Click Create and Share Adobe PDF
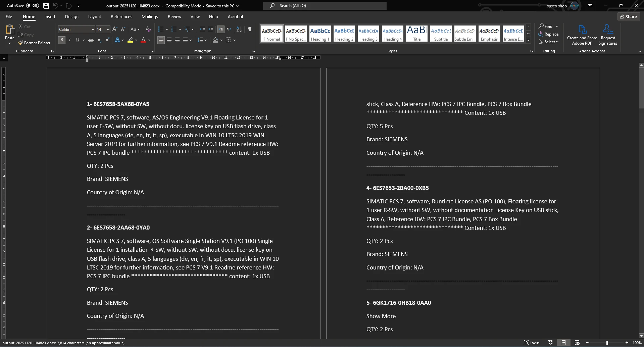The width and height of the screenshot is (644, 347). coord(582,35)
